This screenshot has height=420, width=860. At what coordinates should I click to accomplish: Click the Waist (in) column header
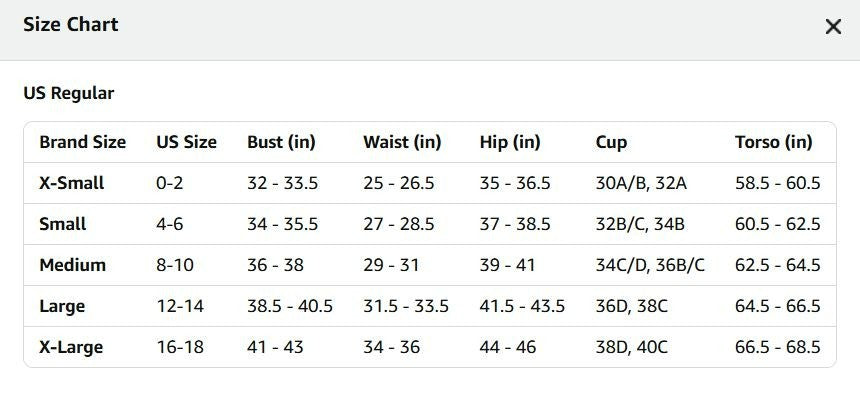(x=402, y=142)
